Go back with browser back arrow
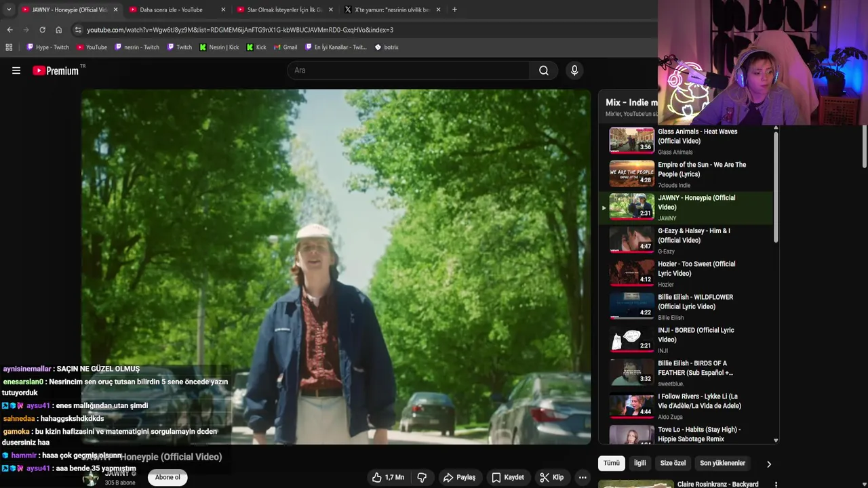The width and height of the screenshot is (868, 488). click(9, 30)
